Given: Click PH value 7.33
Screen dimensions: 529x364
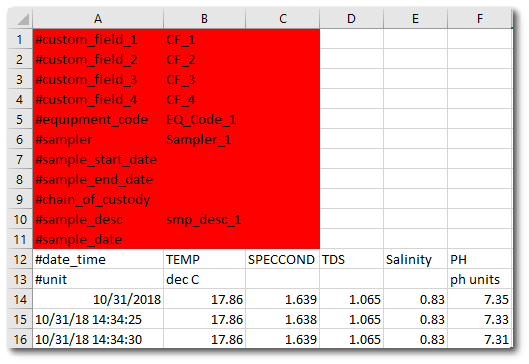Looking at the screenshot, I should (480, 319).
